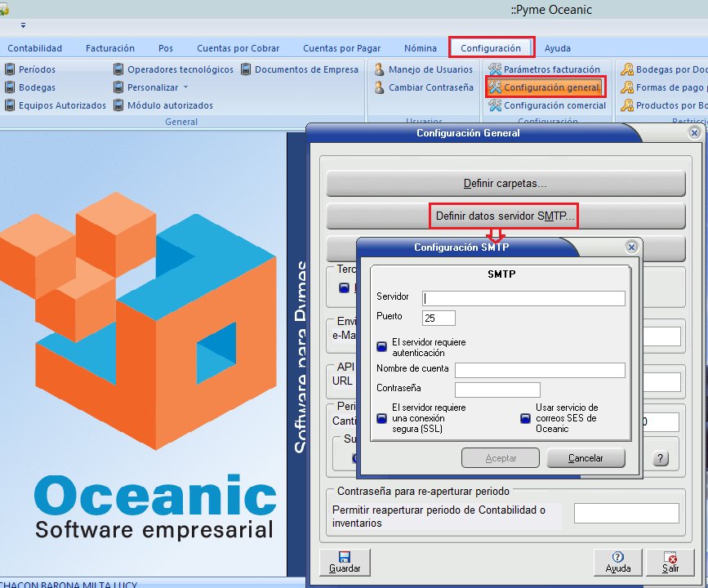708x588 pixels.
Task: Open Documentos de Empresa
Action: pyautogui.click(x=247, y=69)
